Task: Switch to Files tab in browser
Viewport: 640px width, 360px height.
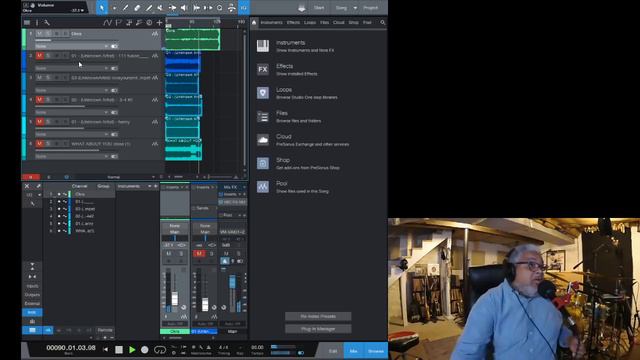Action: (324, 22)
